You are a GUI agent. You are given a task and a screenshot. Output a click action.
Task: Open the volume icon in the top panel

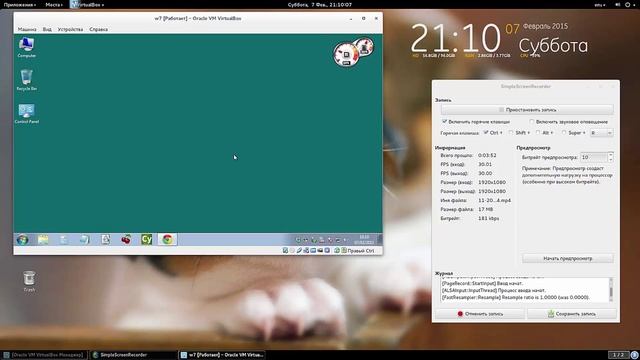pos(618,4)
